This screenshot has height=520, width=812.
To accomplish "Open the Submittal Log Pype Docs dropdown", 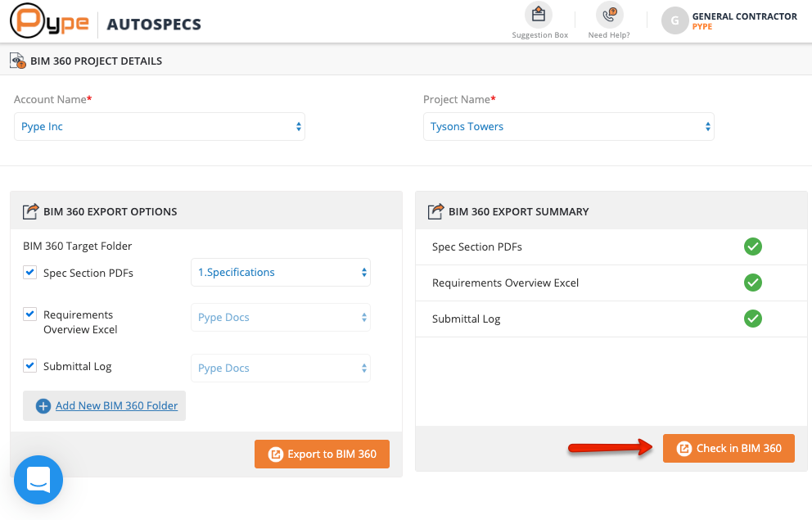I will tap(281, 369).
